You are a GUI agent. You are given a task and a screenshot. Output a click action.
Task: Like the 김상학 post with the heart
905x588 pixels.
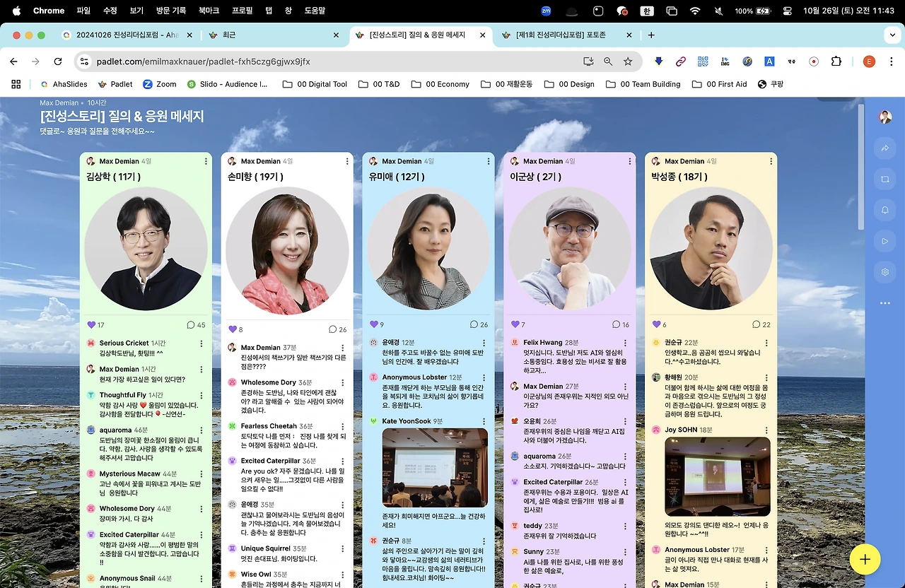pos(91,325)
